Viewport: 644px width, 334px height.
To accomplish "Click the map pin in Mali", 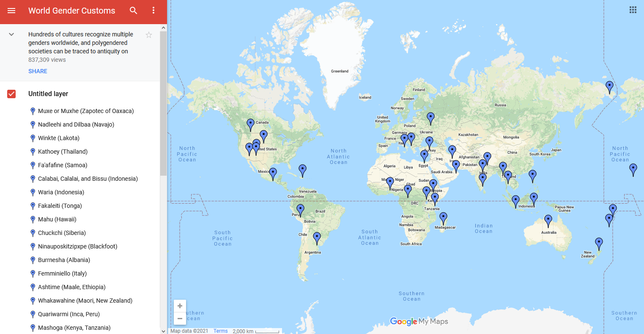I will (x=390, y=183).
